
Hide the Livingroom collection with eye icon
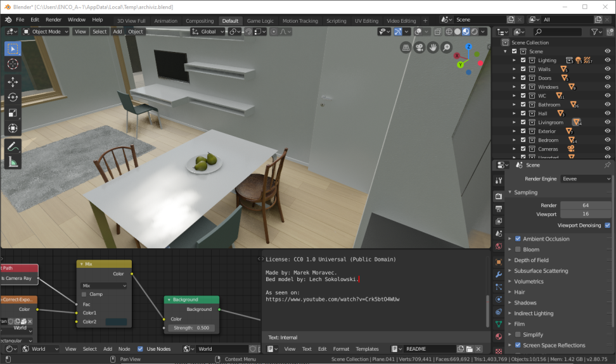pos(608,122)
